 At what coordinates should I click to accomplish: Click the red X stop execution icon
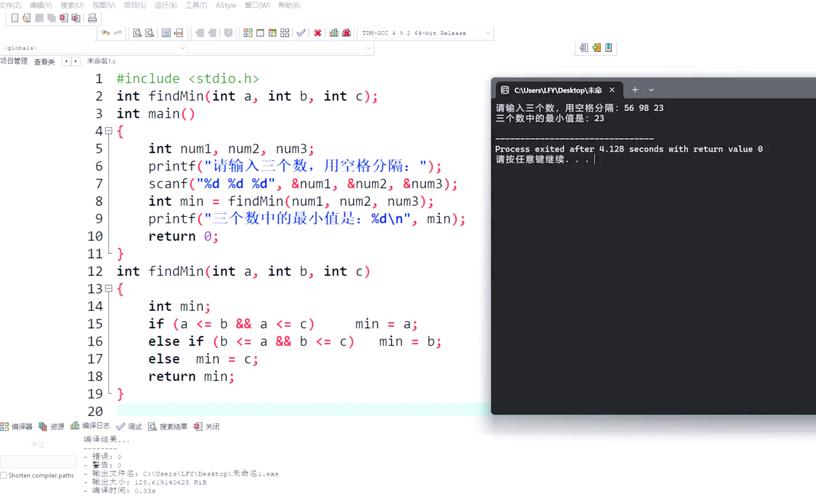(x=318, y=33)
